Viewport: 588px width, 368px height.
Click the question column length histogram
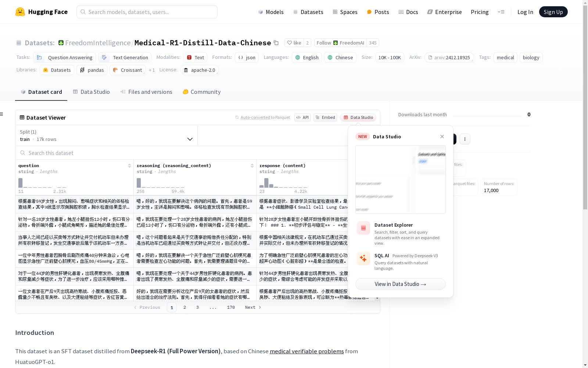tap(42, 183)
